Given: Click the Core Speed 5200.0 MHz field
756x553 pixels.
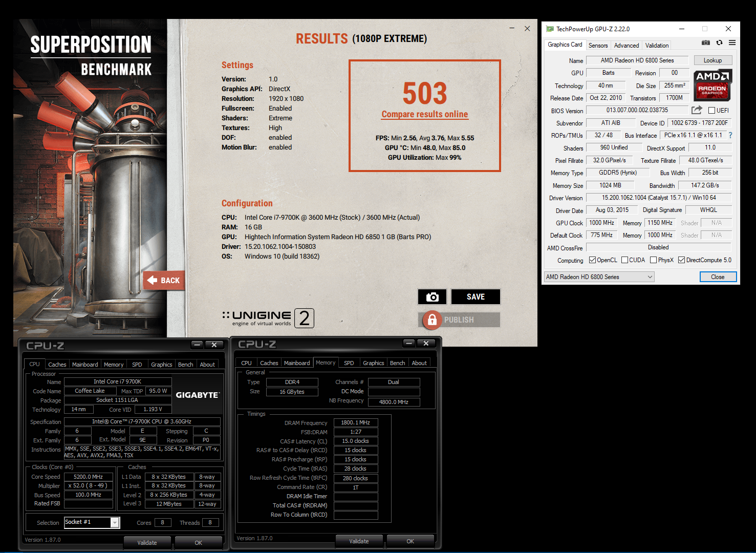Looking at the screenshot, I should coord(89,477).
